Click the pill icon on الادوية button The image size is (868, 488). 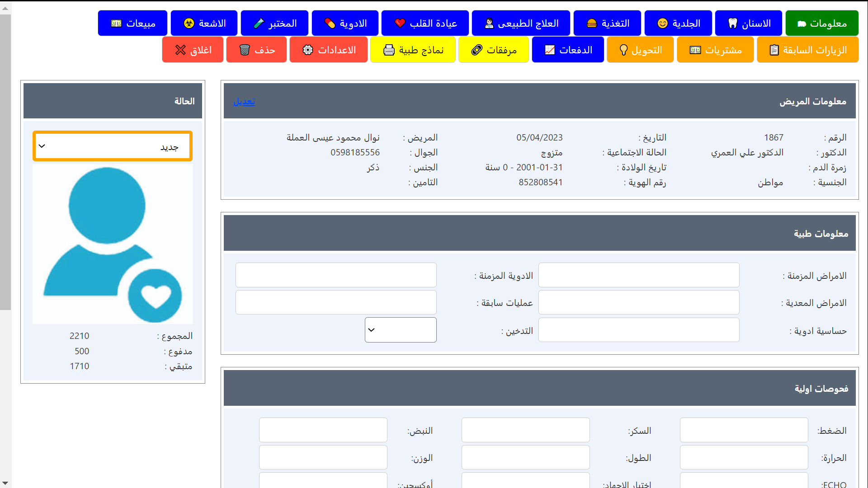click(330, 23)
